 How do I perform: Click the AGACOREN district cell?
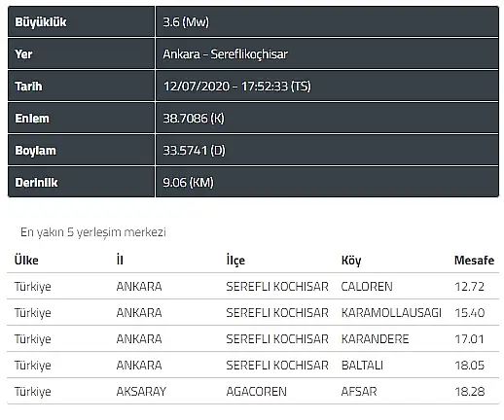(x=256, y=392)
